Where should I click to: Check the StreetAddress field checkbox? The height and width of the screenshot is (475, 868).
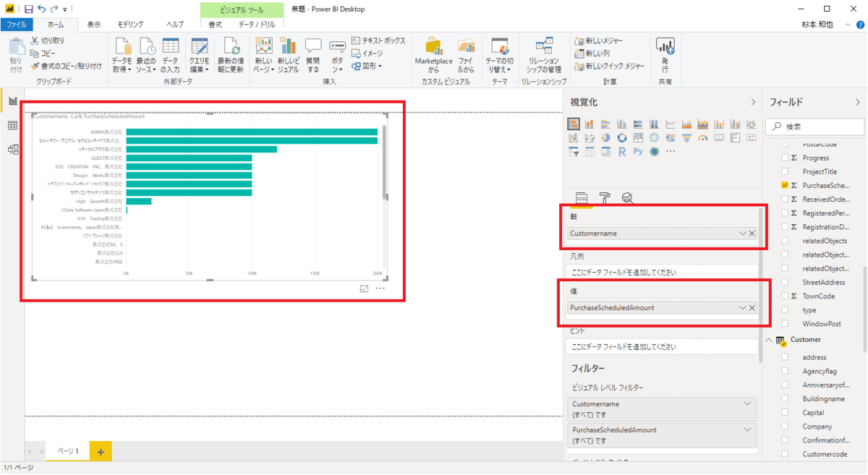(x=785, y=282)
